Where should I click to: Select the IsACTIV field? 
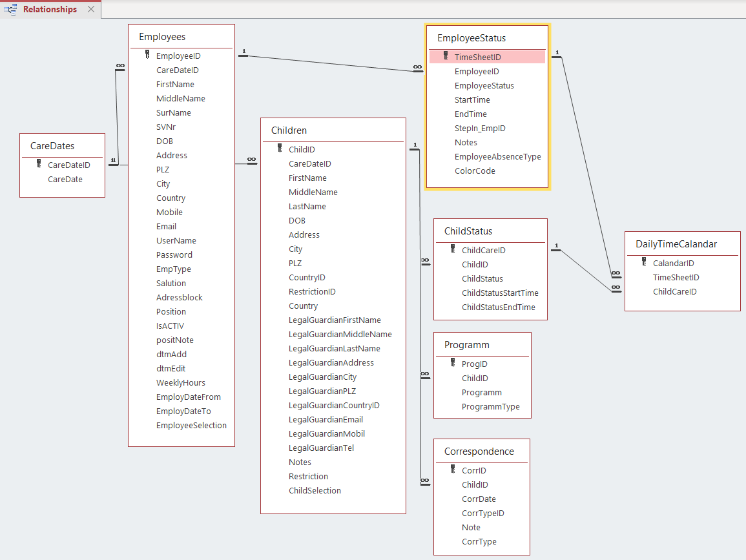170,326
